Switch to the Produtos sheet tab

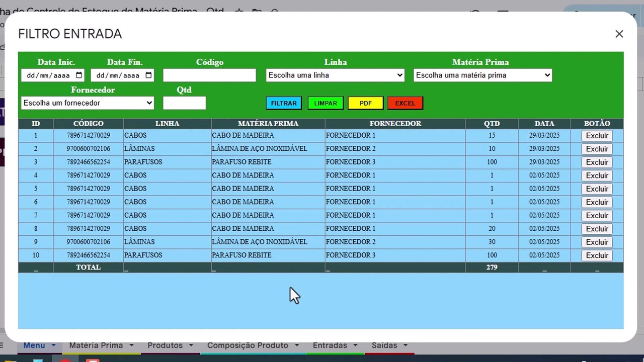[x=165, y=345]
